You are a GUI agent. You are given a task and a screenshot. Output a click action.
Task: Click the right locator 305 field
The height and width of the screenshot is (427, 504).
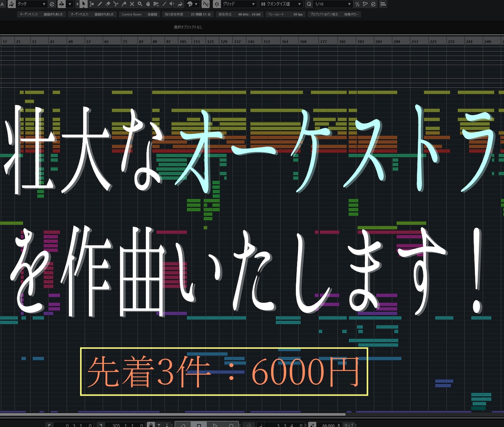(x=125, y=425)
